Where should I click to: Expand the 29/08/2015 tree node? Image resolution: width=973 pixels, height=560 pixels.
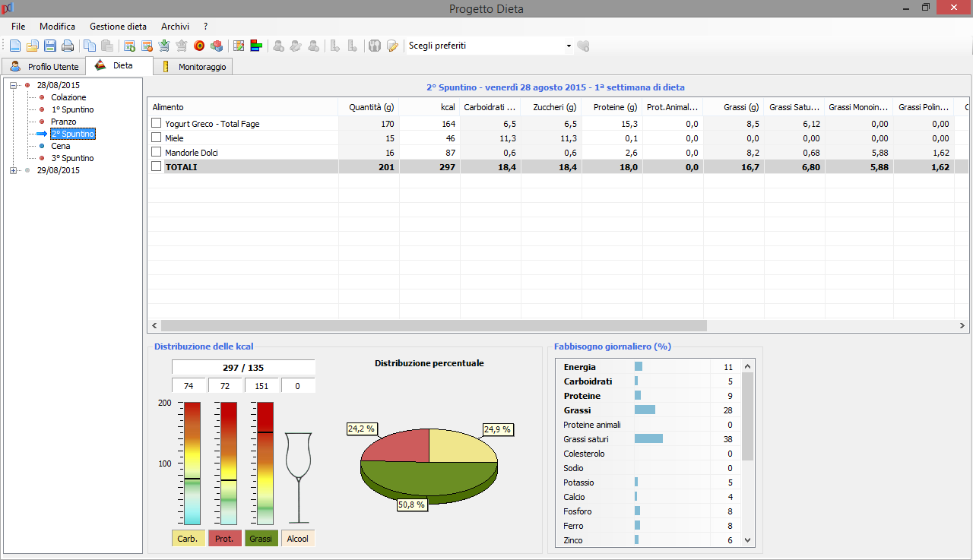point(14,170)
